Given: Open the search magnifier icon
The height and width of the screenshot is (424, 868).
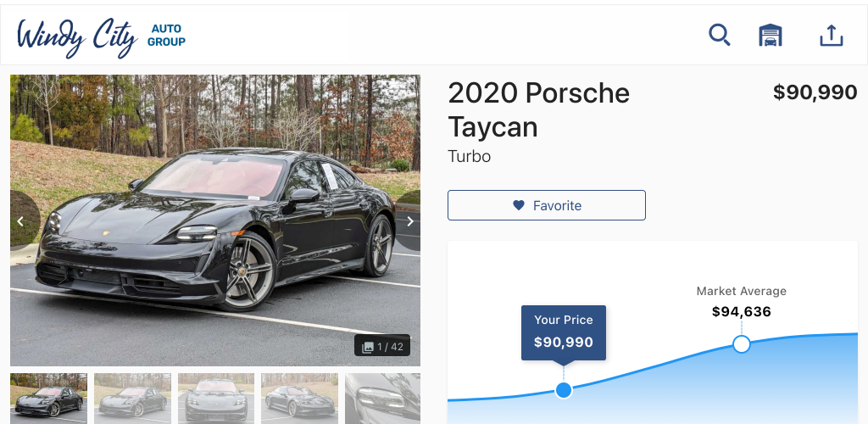Looking at the screenshot, I should tap(719, 36).
